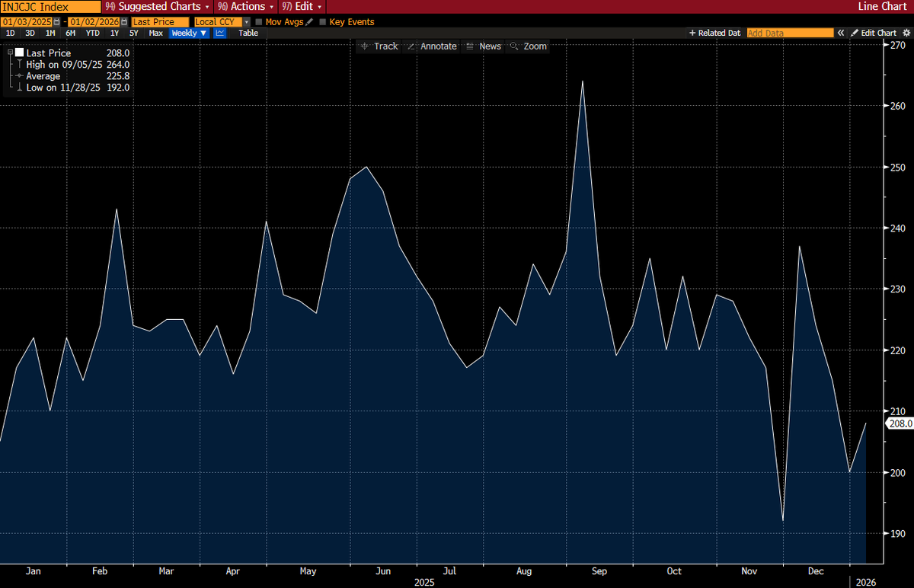Screen dimensions: 914x588
Task: Click the Last Price field selector
Action: (x=160, y=22)
